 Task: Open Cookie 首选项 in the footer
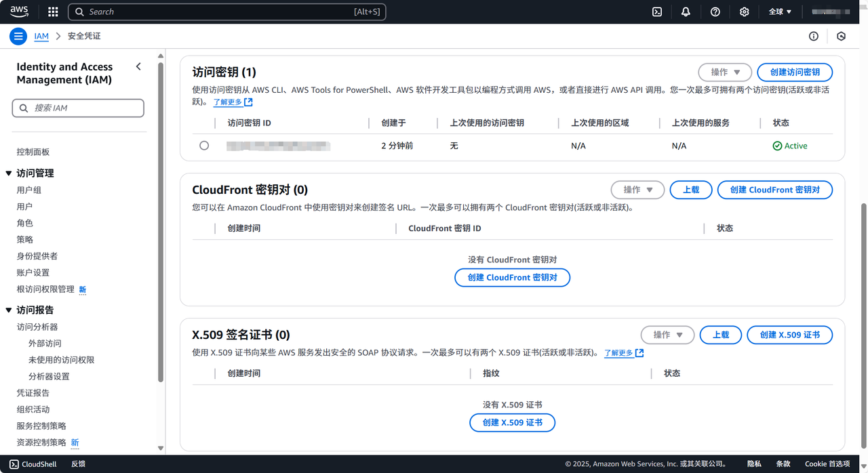pos(827,464)
